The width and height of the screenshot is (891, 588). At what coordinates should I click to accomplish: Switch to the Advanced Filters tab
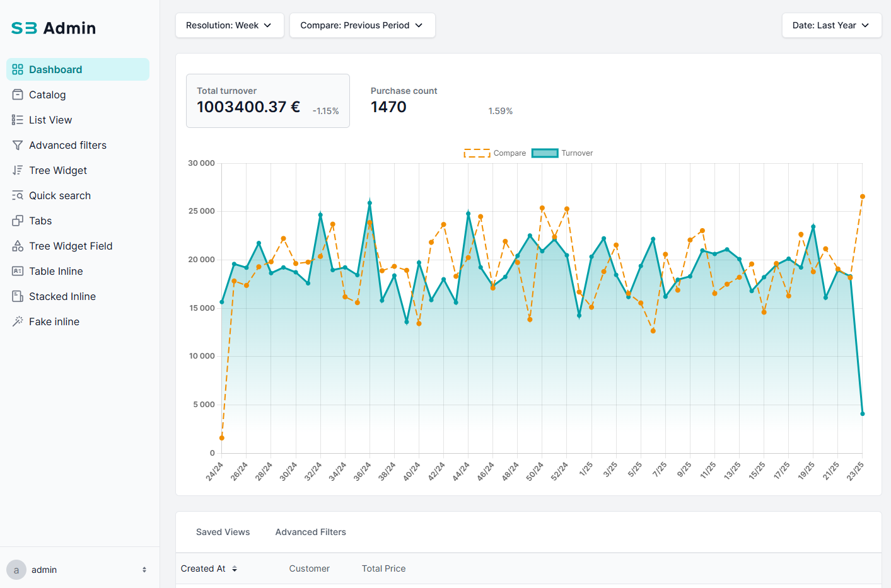pos(310,532)
